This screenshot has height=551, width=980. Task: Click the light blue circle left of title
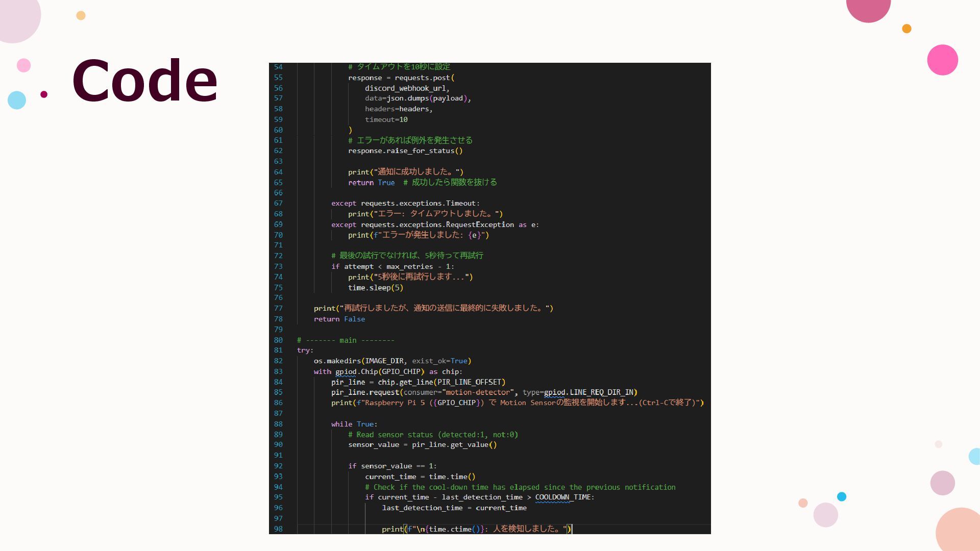[17, 100]
